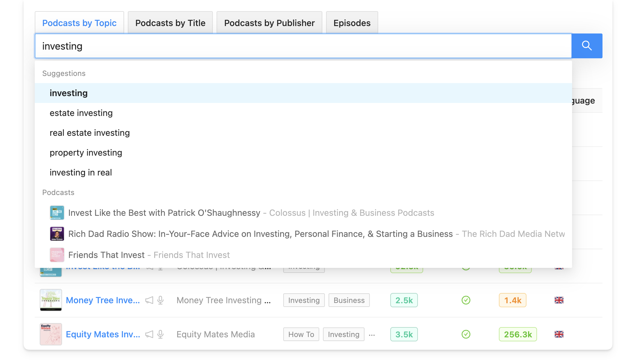Click the UK flag icon in the Money Tree row

[x=559, y=300]
